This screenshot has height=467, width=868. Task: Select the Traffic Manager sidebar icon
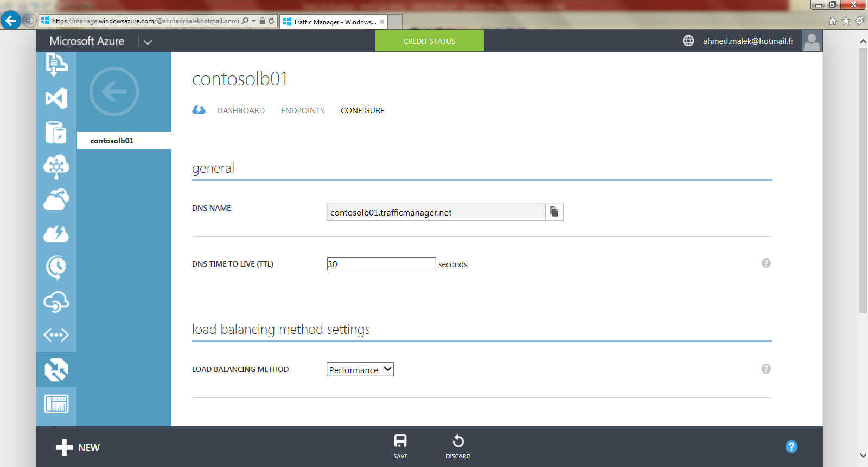coord(56,370)
